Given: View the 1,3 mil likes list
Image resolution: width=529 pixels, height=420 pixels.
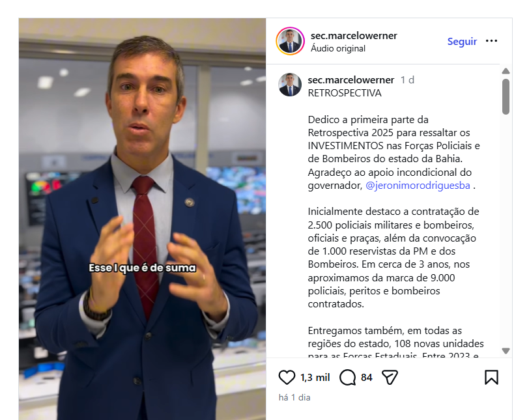Looking at the screenshot, I should tap(315, 378).
